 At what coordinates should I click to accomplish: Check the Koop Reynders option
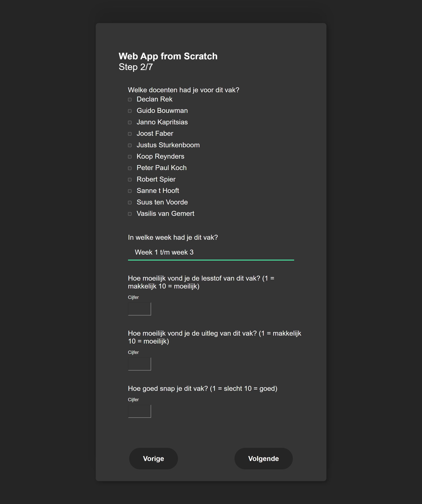click(130, 157)
